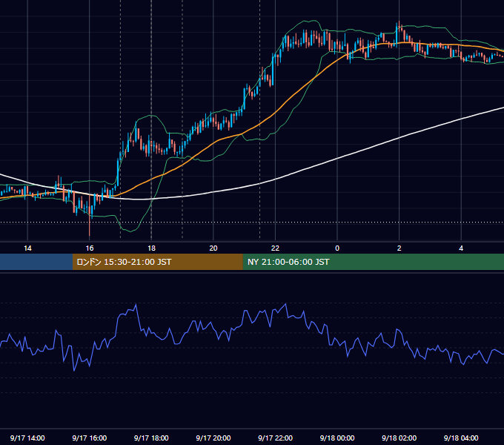The width and height of the screenshot is (504, 445).
Task: Click the NY 21:00-06:00 JST session bar
Action: 373,262
